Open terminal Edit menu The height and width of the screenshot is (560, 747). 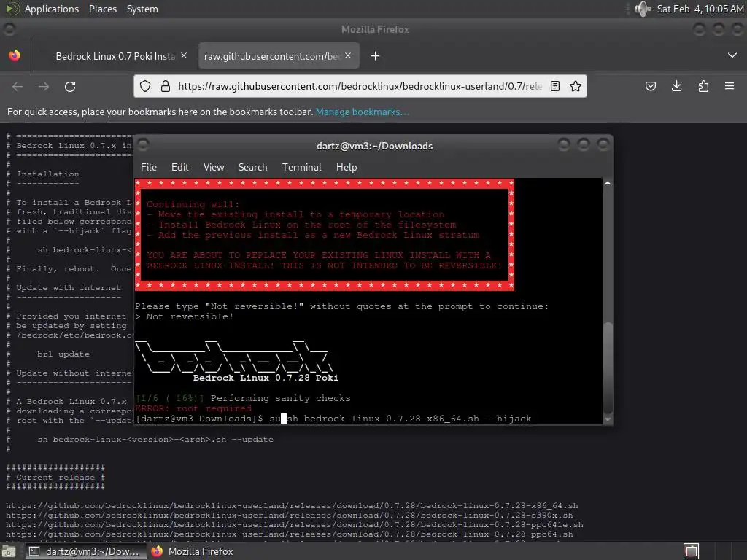[x=179, y=167]
